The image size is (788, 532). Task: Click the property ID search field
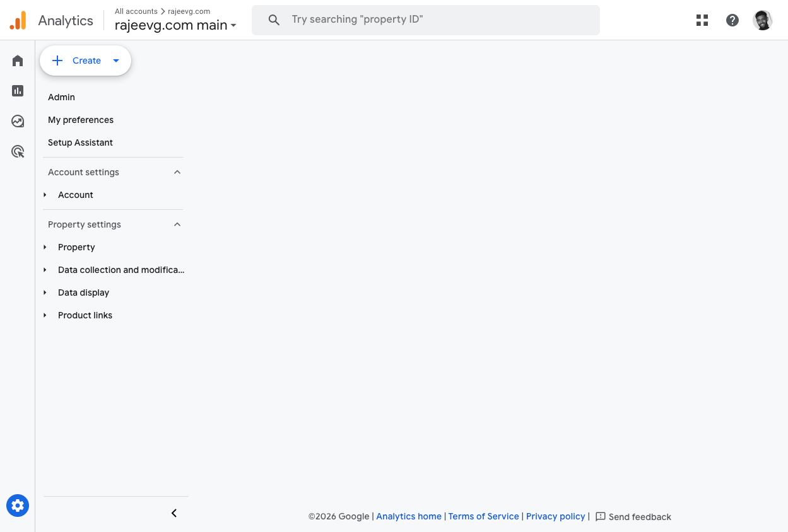click(426, 20)
